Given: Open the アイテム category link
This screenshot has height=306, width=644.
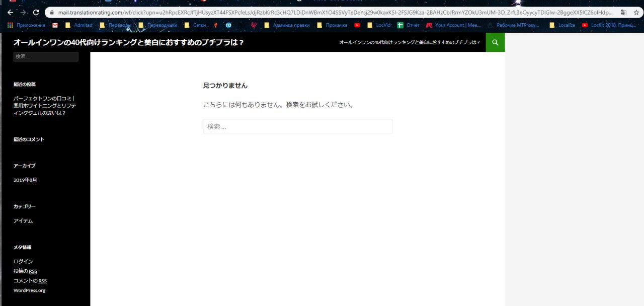Looking at the screenshot, I should [x=23, y=221].
